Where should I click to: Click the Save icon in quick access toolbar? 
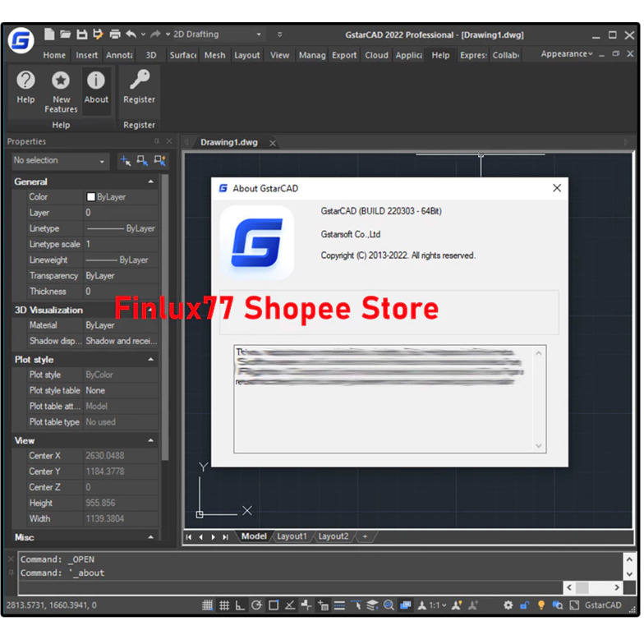click(x=81, y=34)
